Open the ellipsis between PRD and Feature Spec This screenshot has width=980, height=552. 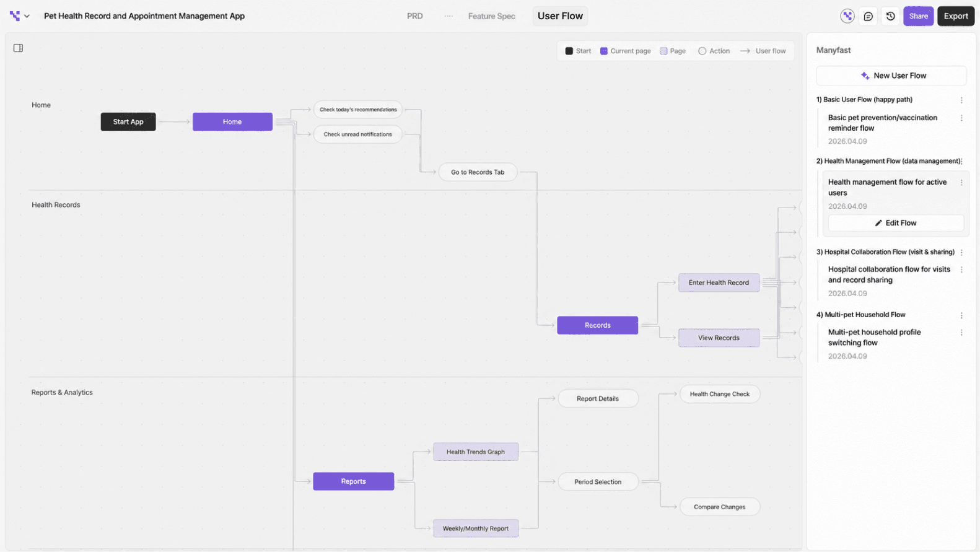(x=448, y=16)
